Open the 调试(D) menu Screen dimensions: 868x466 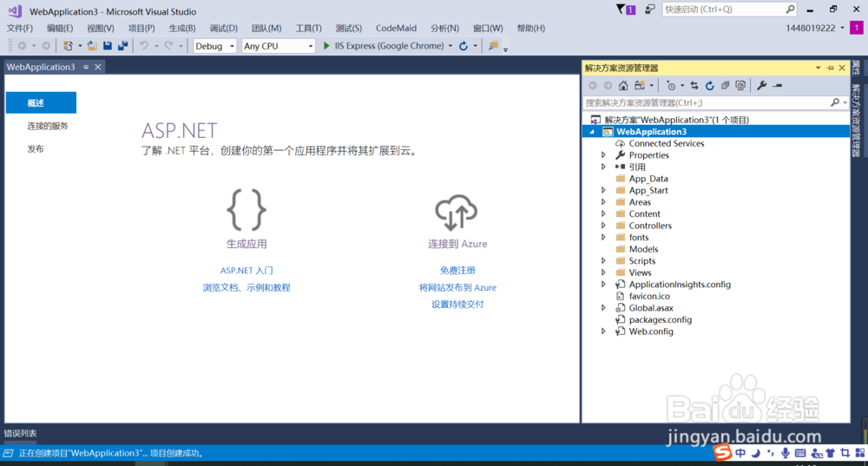pos(224,29)
